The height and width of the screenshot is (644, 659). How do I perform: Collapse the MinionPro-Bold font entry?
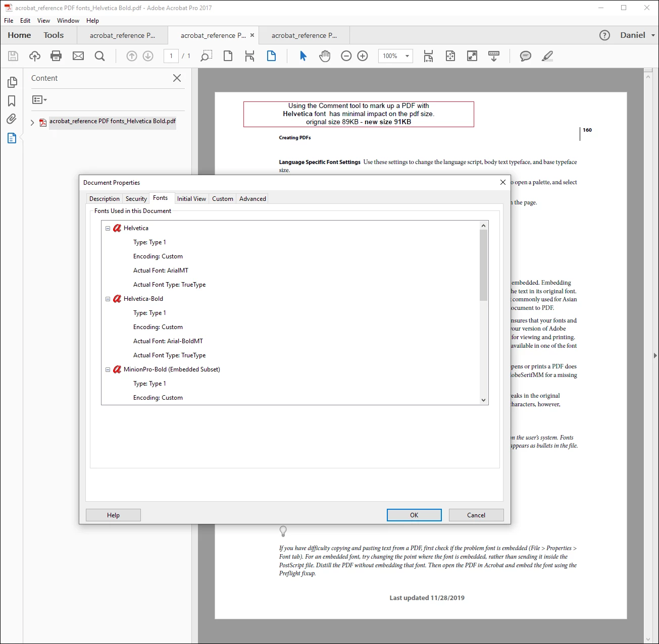click(x=108, y=369)
